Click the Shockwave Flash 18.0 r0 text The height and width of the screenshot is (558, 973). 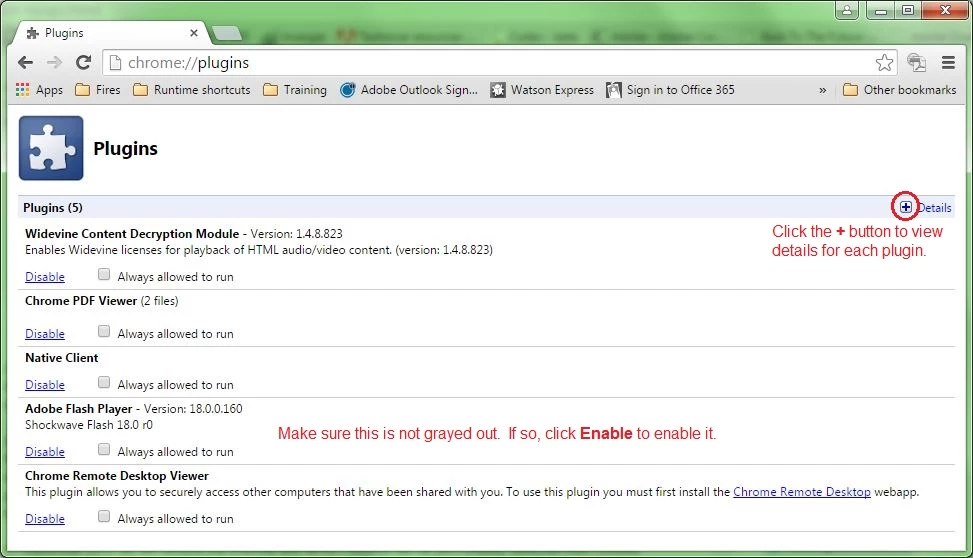pyautogui.click(x=89, y=425)
